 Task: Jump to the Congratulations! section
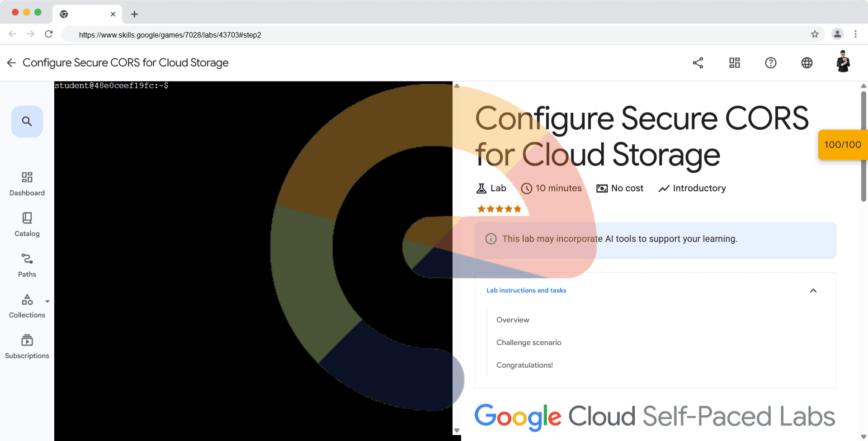click(524, 365)
